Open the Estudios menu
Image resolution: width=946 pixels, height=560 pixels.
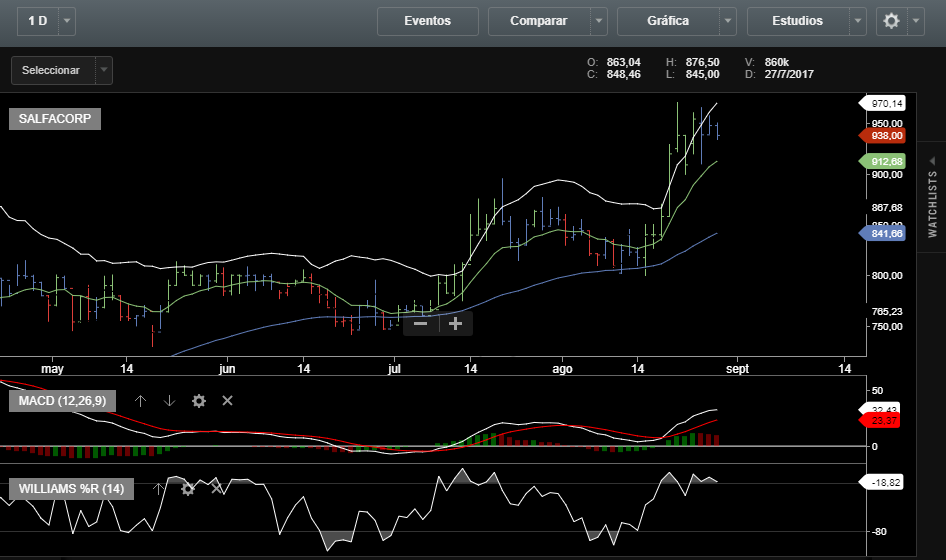click(x=798, y=21)
